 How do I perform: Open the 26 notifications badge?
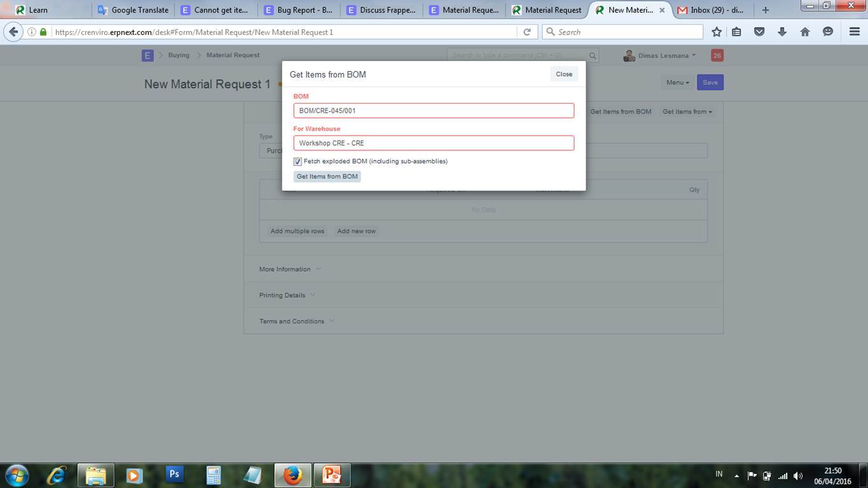[x=717, y=55]
